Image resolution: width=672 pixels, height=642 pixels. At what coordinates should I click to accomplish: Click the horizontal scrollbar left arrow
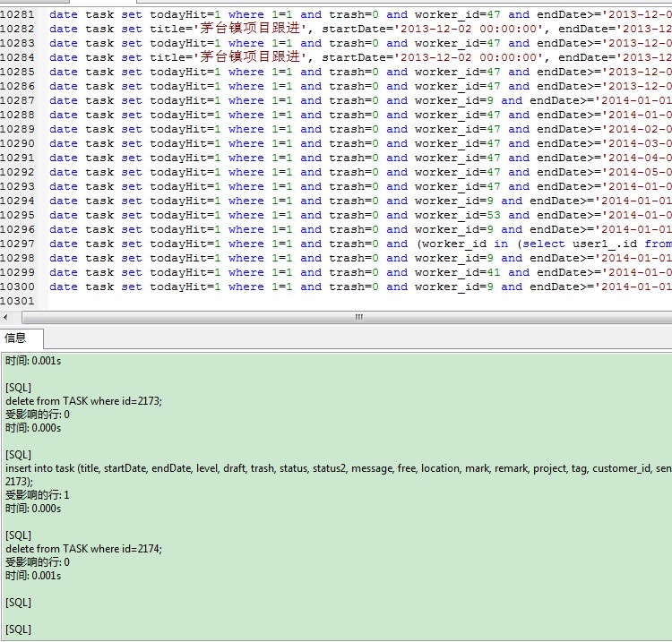[5, 317]
